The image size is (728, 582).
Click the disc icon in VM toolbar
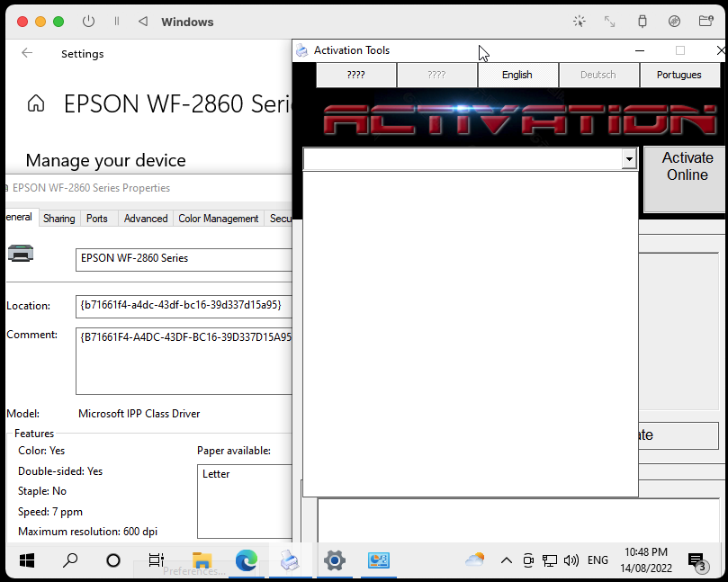pyautogui.click(x=674, y=22)
